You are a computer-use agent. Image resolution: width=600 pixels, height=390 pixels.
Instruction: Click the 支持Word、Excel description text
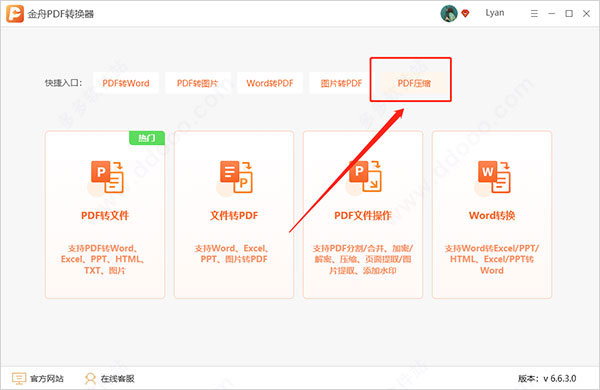click(x=233, y=254)
